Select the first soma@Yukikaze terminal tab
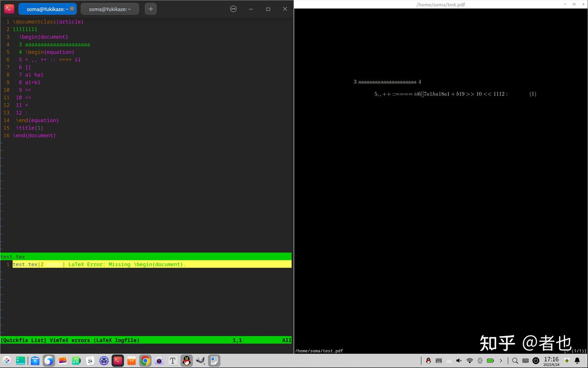Viewport: 588px width, 368px height. click(x=47, y=9)
